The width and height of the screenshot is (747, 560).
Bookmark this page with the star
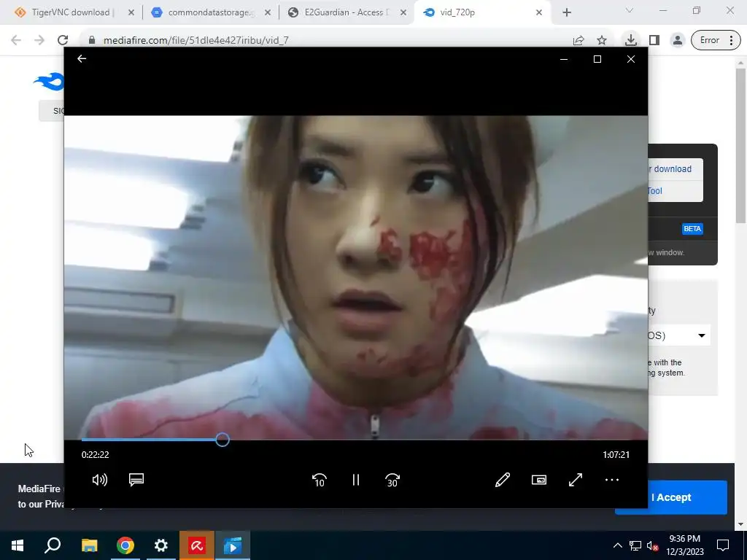(602, 40)
